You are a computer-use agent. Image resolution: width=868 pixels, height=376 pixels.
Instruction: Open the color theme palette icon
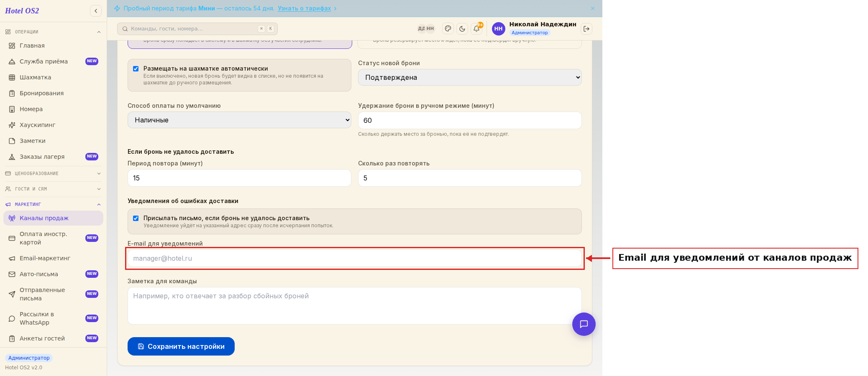tap(448, 29)
